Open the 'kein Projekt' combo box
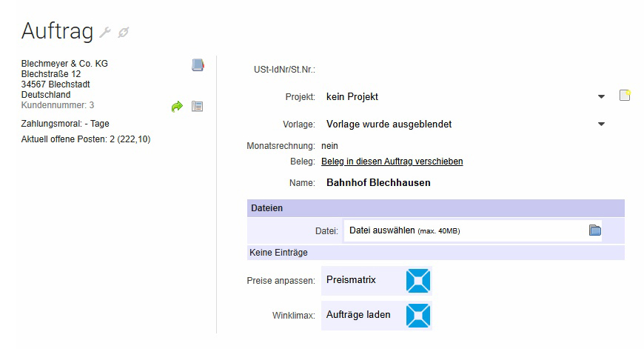644x349 pixels. (x=459, y=96)
